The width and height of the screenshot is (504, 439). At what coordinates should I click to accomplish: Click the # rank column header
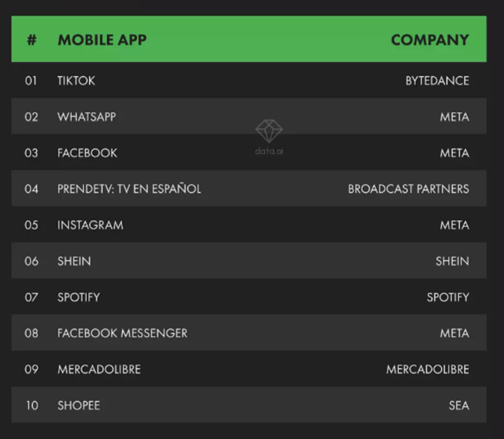31,40
